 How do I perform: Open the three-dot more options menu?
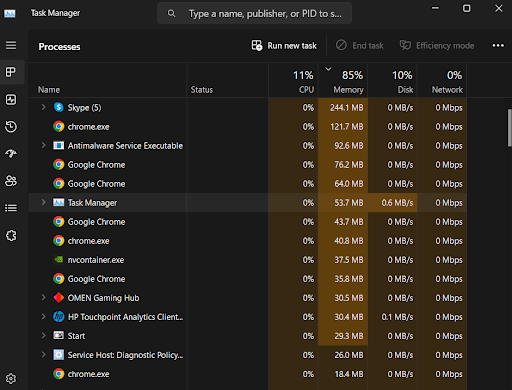tap(498, 45)
